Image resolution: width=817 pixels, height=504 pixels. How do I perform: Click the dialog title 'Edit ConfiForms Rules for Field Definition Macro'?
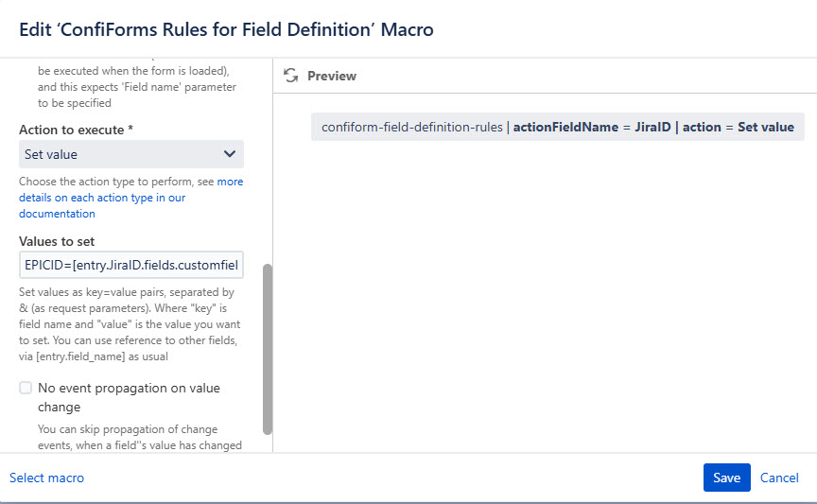tap(226, 29)
